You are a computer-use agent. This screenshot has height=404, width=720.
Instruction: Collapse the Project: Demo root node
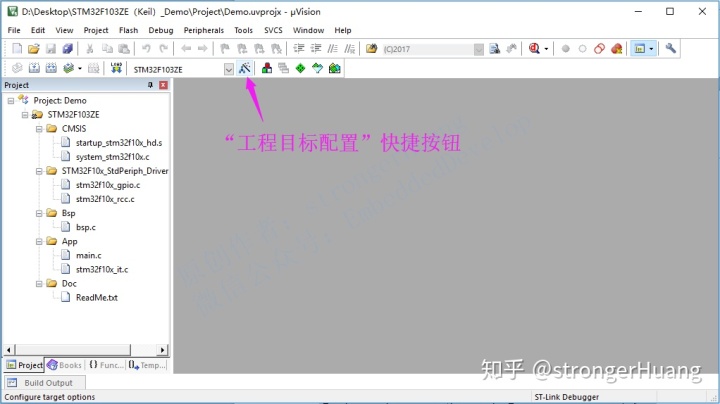[x=11, y=101]
